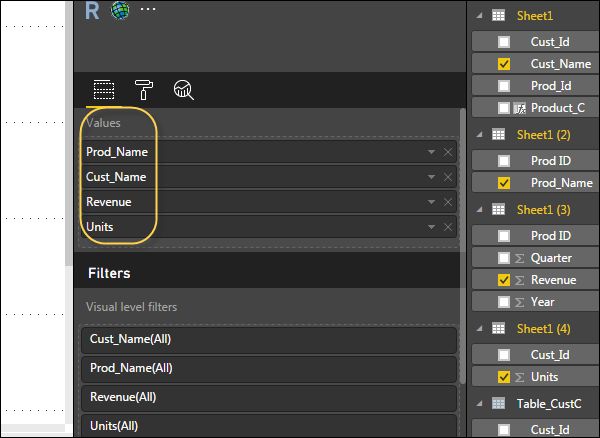The width and height of the screenshot is (600, 438).
Task: Check Prod ID under Sheet1 (2)
Action: pyautogui.click(x=504, y=161)
